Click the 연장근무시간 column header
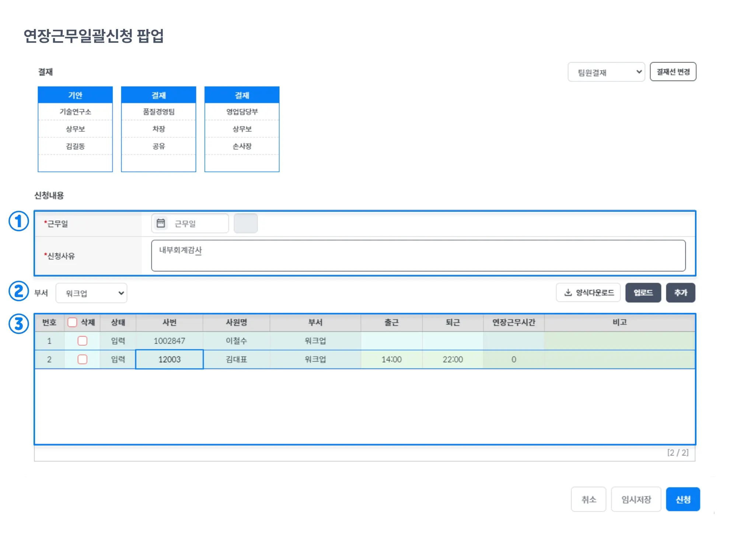737x560 pixels. (x=514, y=323)
